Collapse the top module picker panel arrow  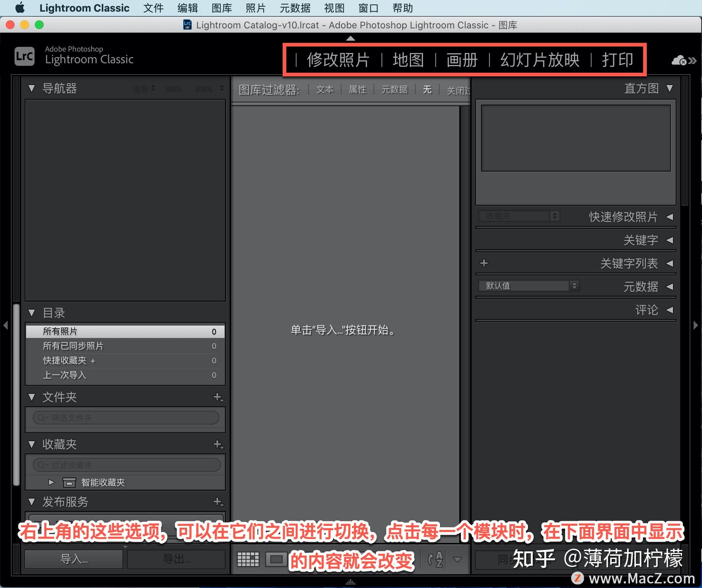(350, 38)
